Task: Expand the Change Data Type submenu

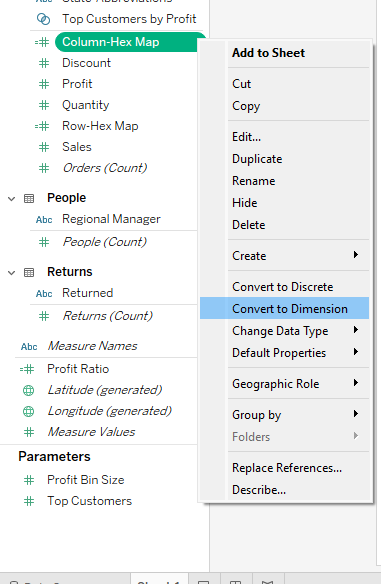Action: point(285,331)
